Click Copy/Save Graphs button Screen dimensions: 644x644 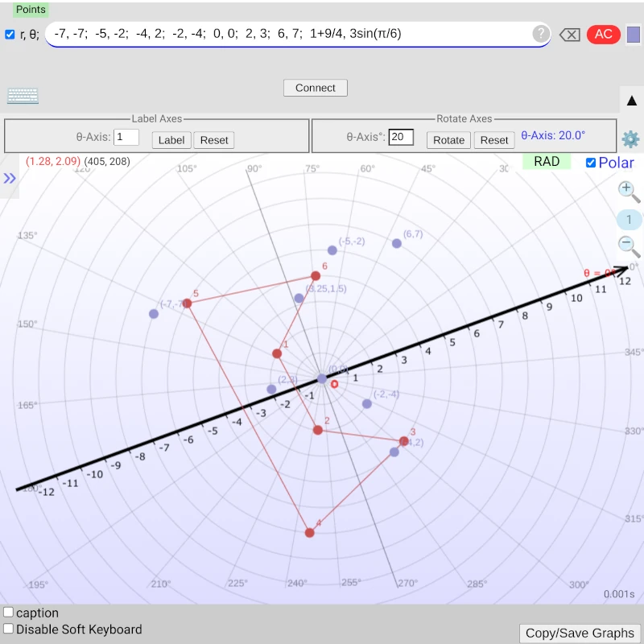click(580, 633)
